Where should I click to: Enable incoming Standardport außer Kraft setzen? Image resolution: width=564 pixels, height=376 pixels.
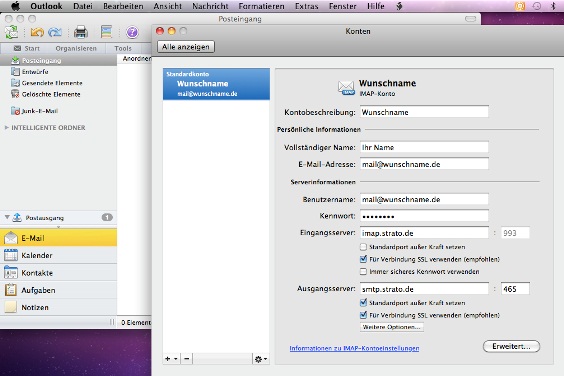point(363,247)
